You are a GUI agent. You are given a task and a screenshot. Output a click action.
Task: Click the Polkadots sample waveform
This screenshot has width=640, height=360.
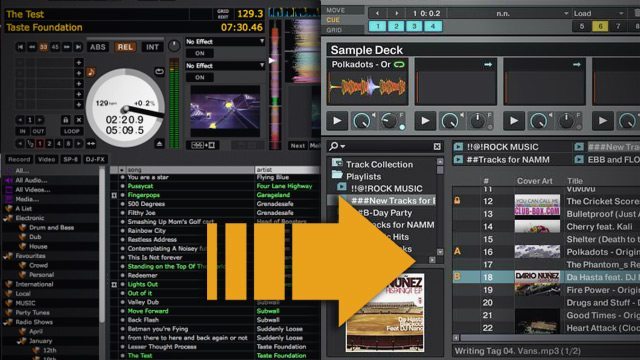[x=367, y=87]
